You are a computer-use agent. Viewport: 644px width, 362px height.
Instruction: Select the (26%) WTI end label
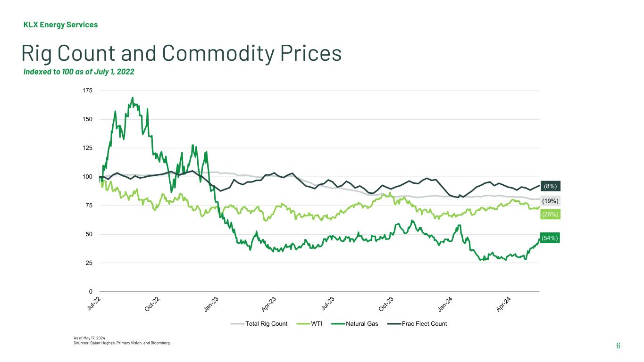pos(550,214)
